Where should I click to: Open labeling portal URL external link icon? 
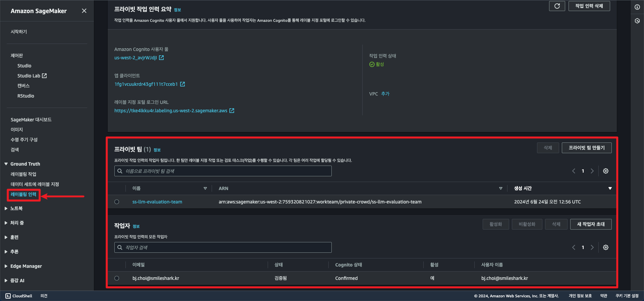click(x=232, y=111)
